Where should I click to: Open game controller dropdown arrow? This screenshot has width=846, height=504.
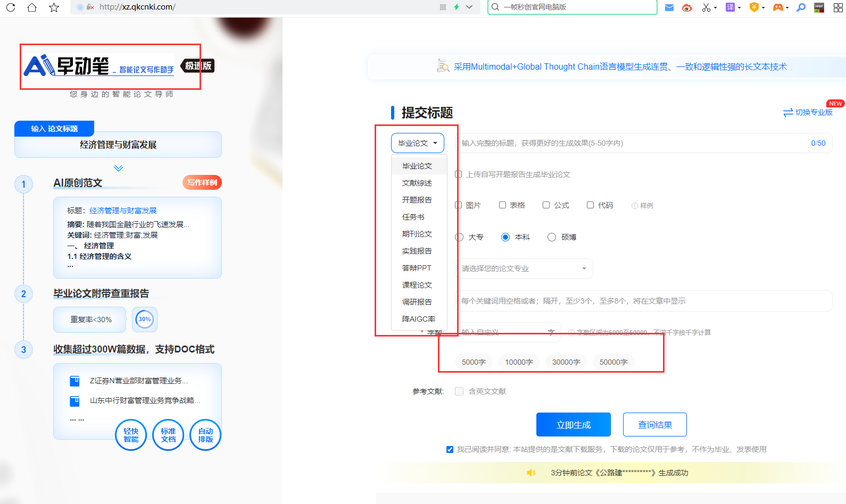(x=787, y=8)
